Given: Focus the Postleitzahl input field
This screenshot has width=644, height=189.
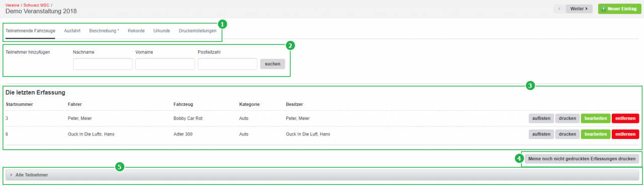Looking at the screenshot, I should (x=227, y=64).
